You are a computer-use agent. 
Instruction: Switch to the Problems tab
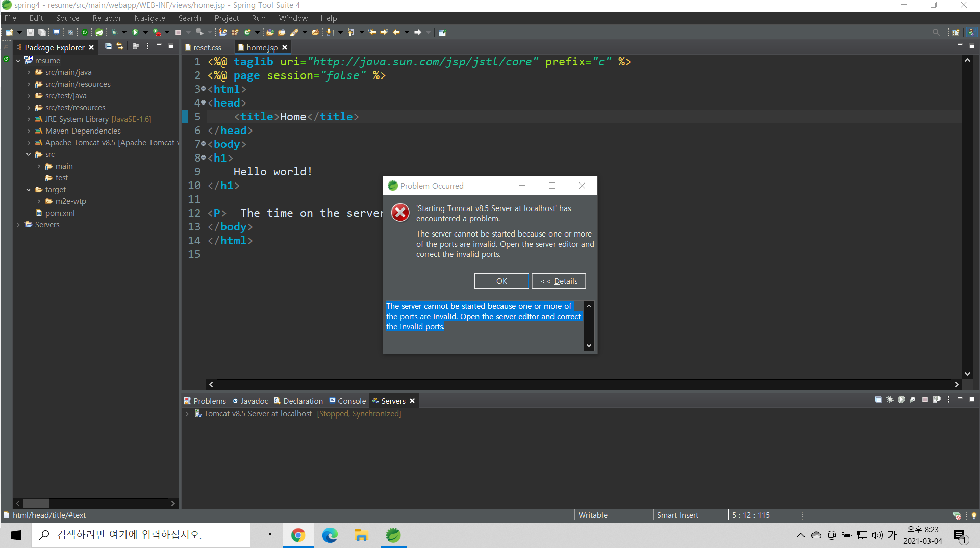(205, 401)
